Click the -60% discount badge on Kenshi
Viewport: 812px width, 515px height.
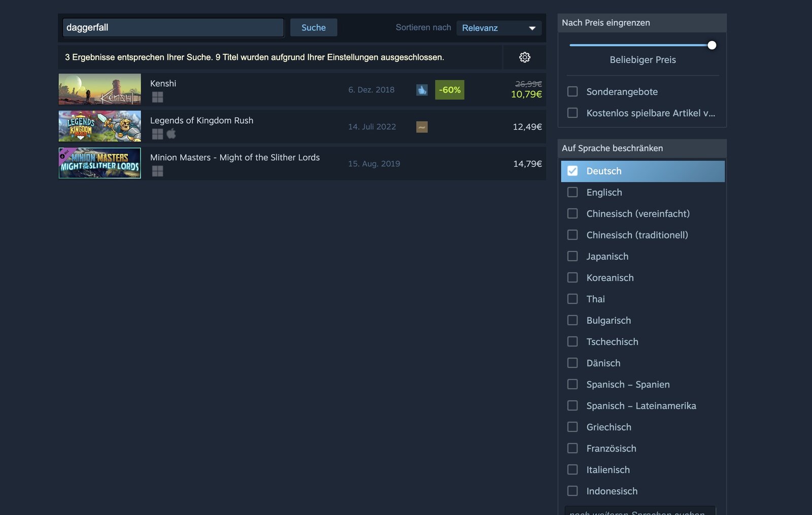[x=450, y=90]
